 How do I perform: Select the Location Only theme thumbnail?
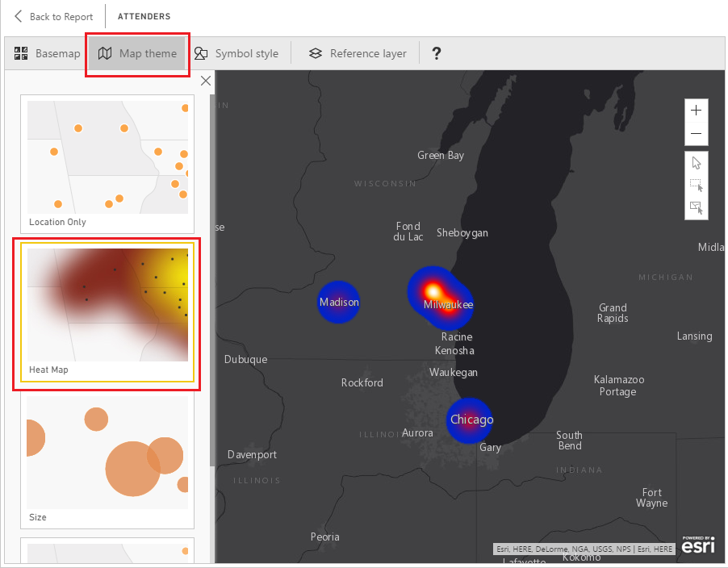107,164
